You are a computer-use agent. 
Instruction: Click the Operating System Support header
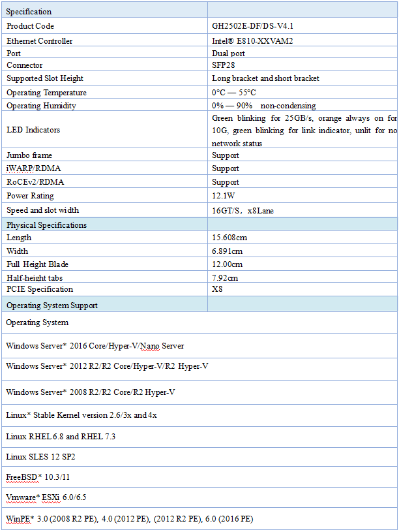(52, 305)
